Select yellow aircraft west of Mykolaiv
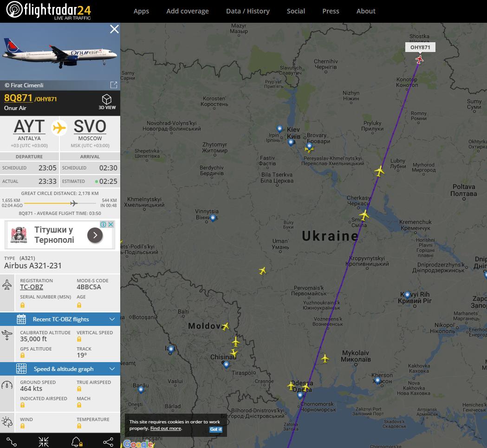 (x=325, y=358)
